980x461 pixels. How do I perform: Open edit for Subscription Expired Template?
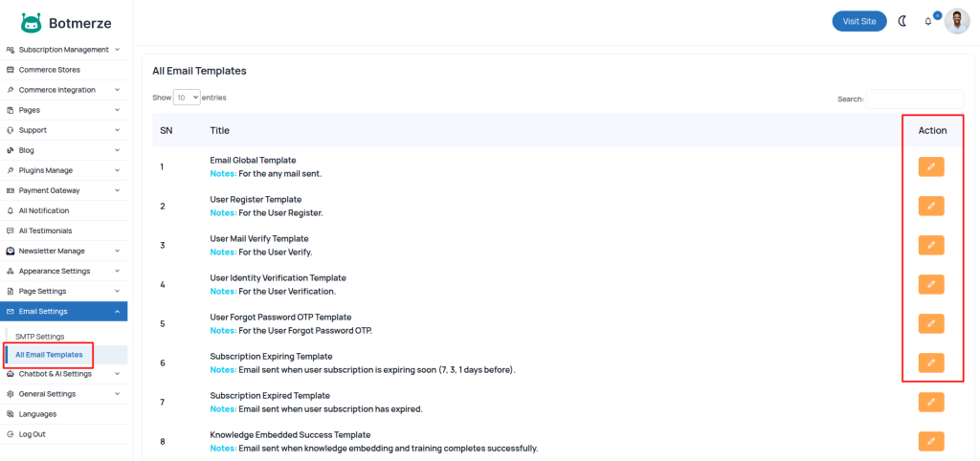[x=930, y=402]
